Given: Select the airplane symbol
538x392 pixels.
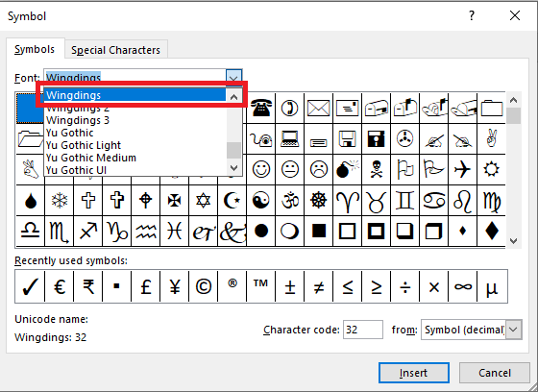Looking at the screenshot, I should click(x=462, y=169).
